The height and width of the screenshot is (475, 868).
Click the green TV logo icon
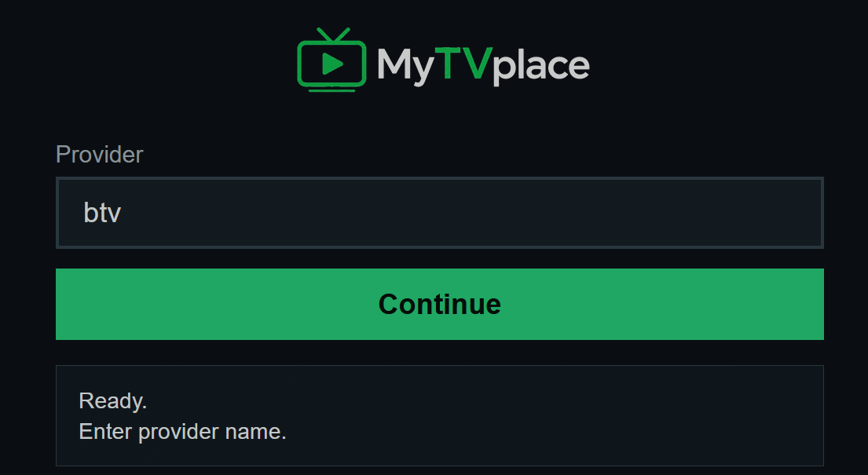(331, 60)
